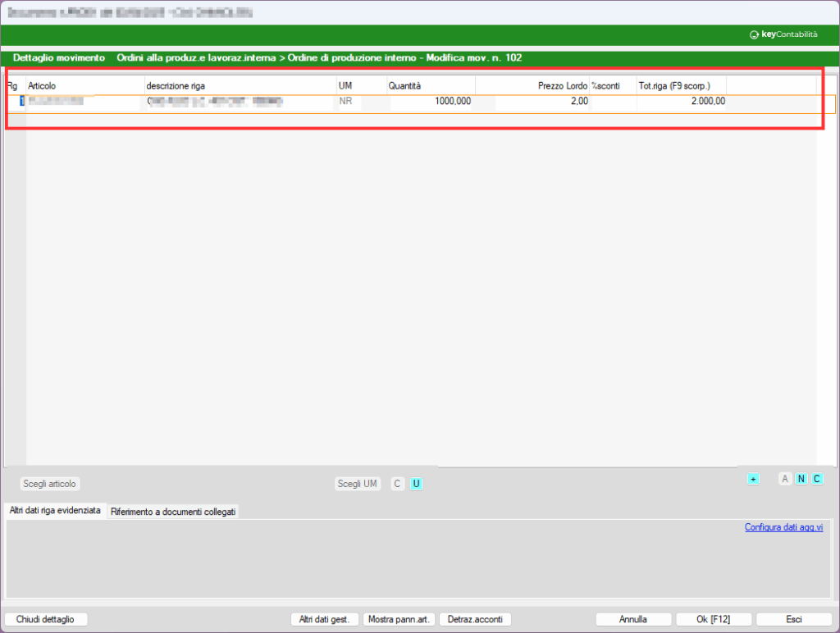Click the Prezzo Lordo cell showing 2,00
Image resolution: width=840 pixels, height=633 pixels.
point(533,102)
